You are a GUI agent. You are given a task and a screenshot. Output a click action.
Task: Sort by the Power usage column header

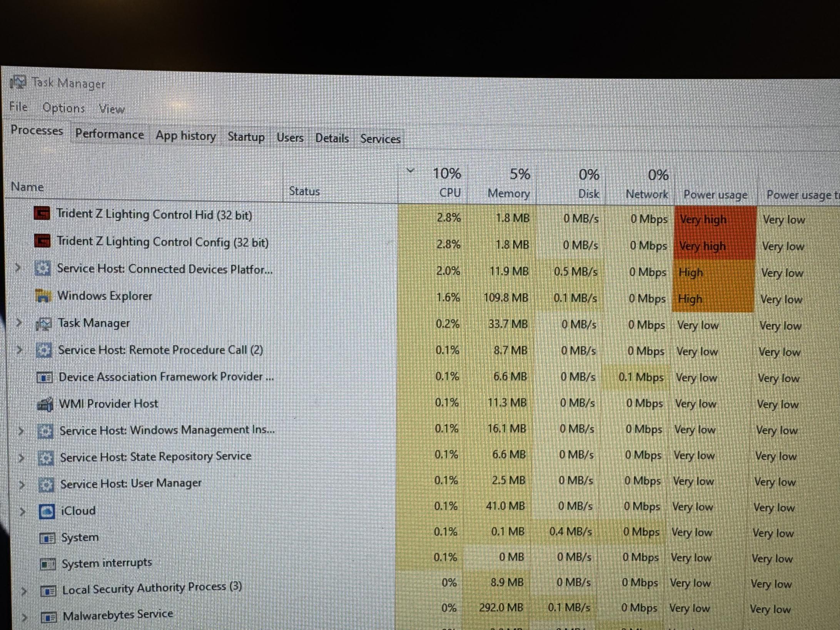pos(715,195)
